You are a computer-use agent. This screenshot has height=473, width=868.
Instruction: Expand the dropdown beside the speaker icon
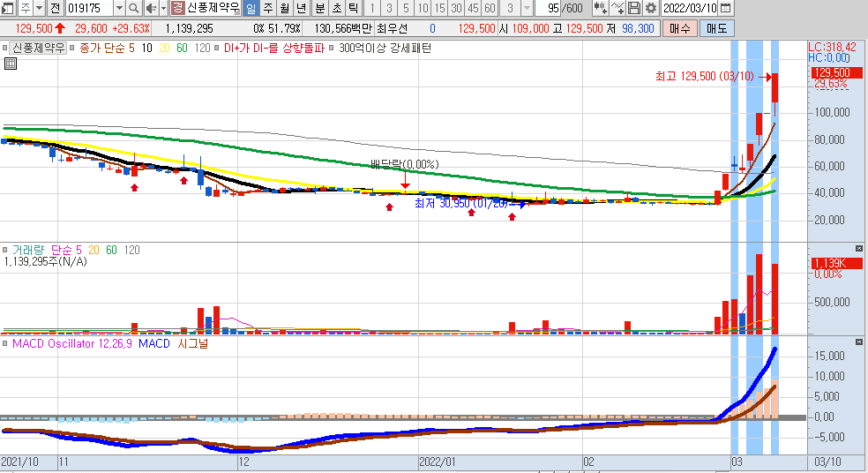[163, 8]
